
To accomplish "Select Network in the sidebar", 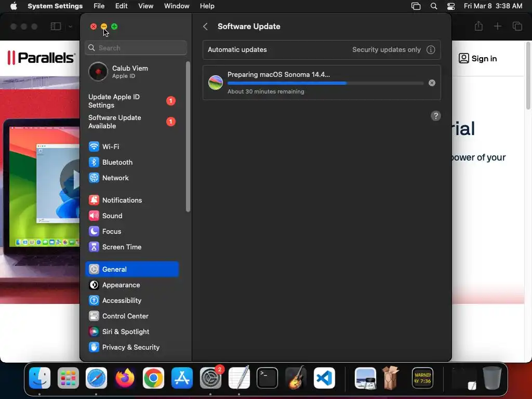I will (x=132, y=178).
